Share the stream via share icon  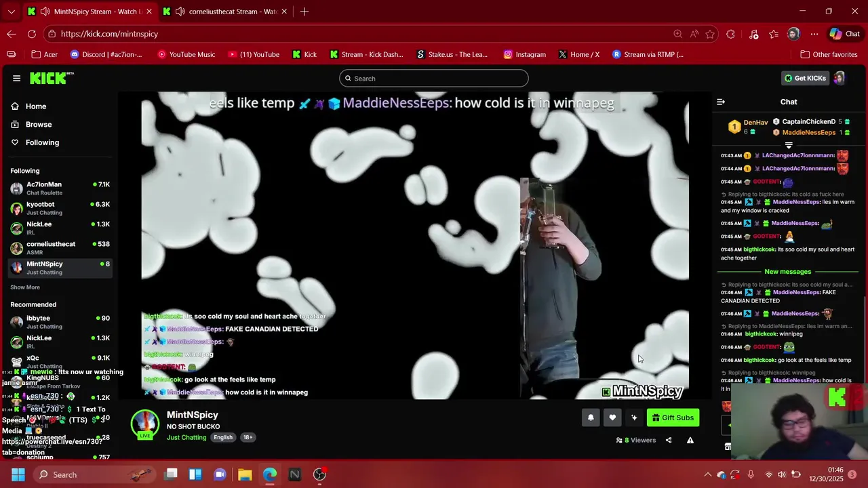pos(669,440)
